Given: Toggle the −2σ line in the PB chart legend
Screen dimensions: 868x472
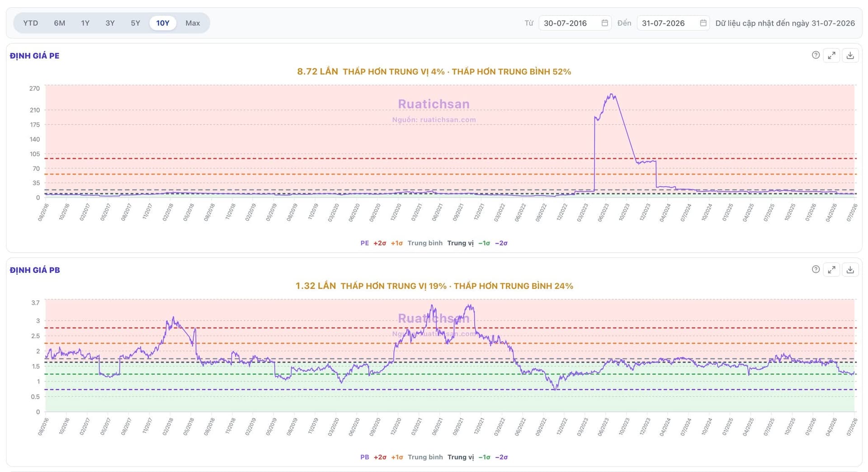Looking at the screenshot, I should pos(501,457).
